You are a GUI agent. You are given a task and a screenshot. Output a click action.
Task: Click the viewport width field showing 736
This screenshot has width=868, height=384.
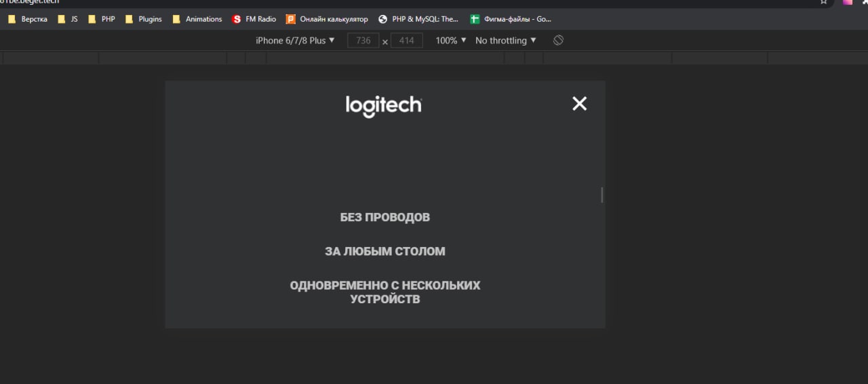click(x=363, y=41)
